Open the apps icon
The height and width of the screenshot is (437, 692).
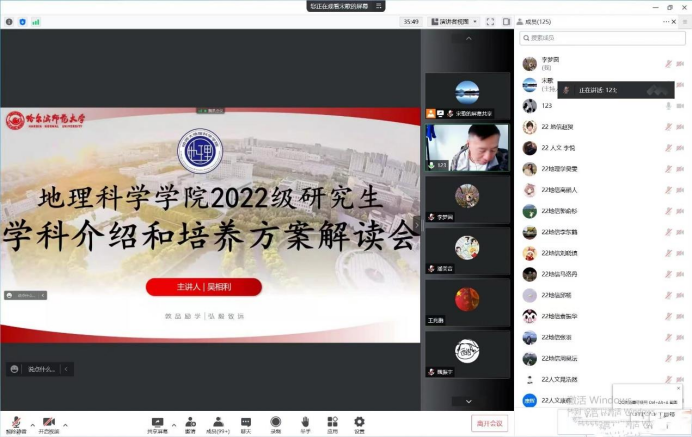coord(332,423)
